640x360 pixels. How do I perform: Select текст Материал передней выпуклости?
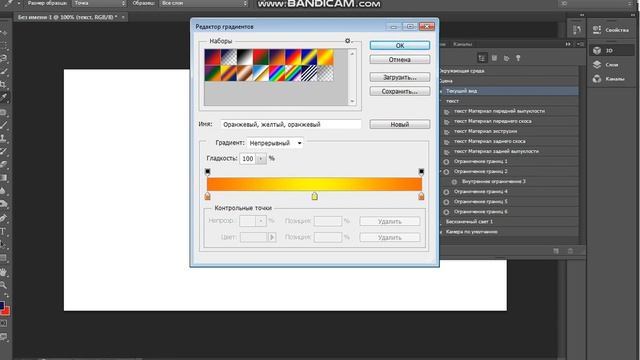click(x=509, y=111)
